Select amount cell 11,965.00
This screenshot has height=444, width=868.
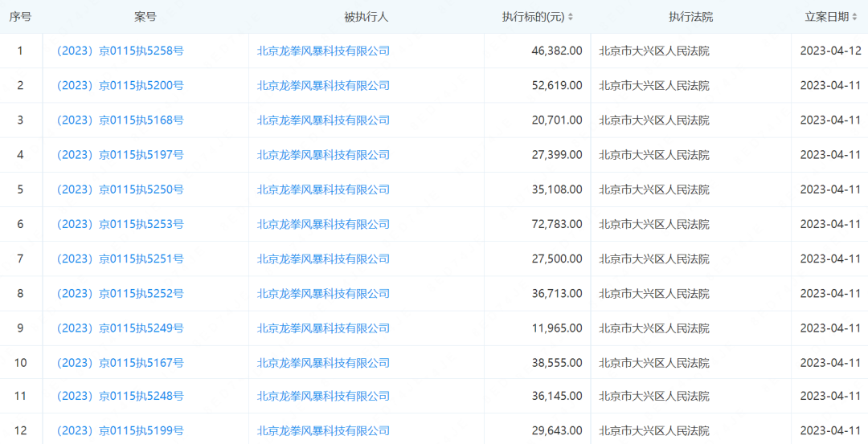click(556, 328)
